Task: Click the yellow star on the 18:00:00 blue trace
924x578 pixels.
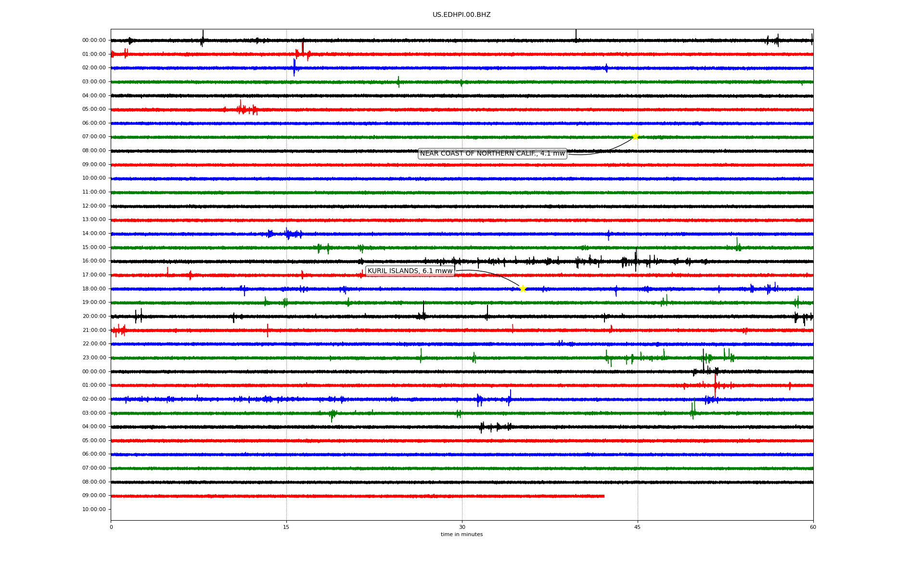Action: tap(523, 289)
